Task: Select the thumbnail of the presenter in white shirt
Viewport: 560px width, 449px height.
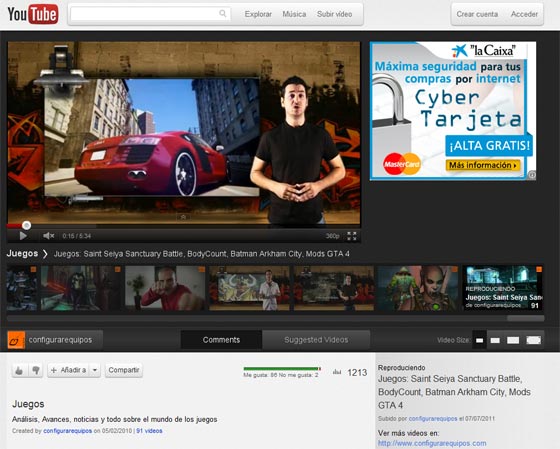Action: pos(249,288)
